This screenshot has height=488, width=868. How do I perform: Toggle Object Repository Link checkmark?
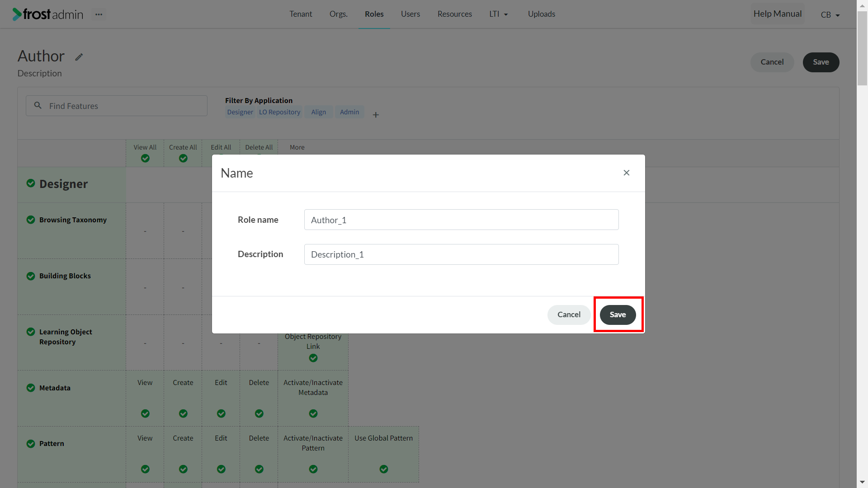(x=313, y=358)
